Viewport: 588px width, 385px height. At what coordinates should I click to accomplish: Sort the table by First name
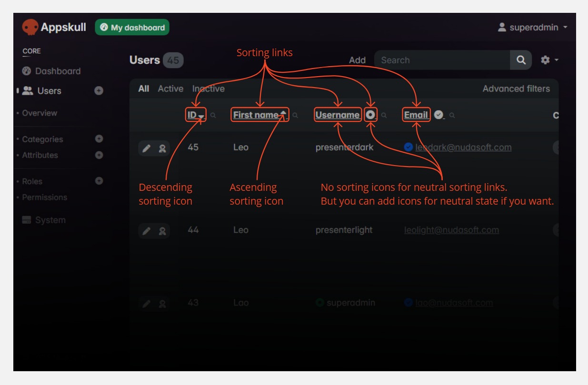coord(259,115)
